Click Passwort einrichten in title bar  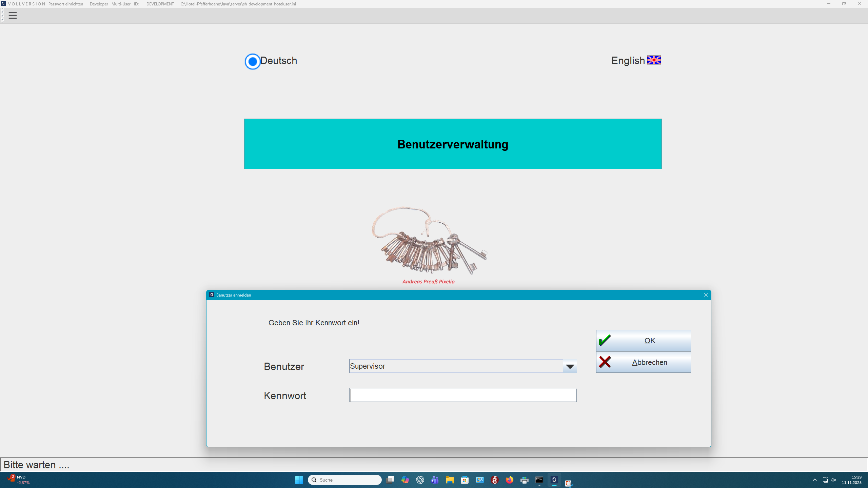[x=66, y=4]
